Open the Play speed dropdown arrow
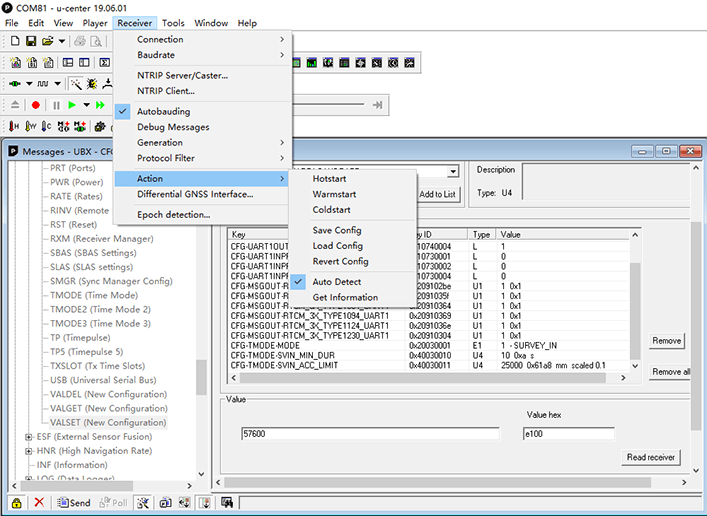 pos(86,105)
